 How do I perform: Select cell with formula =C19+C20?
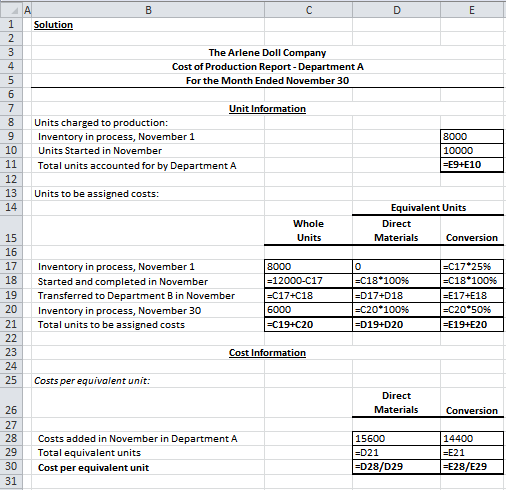pos(308,324)
